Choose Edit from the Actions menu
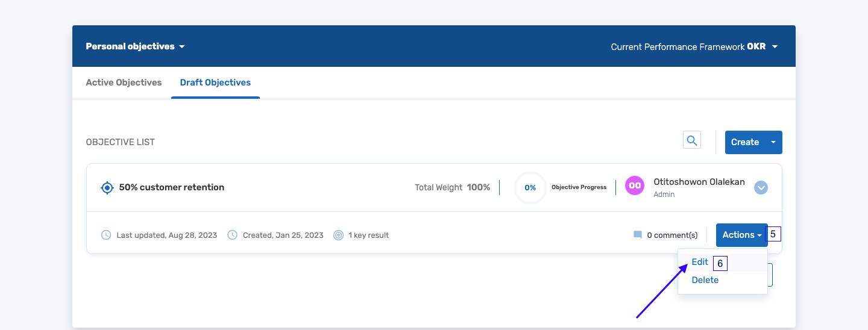868x330 pixels. (700, 262)
